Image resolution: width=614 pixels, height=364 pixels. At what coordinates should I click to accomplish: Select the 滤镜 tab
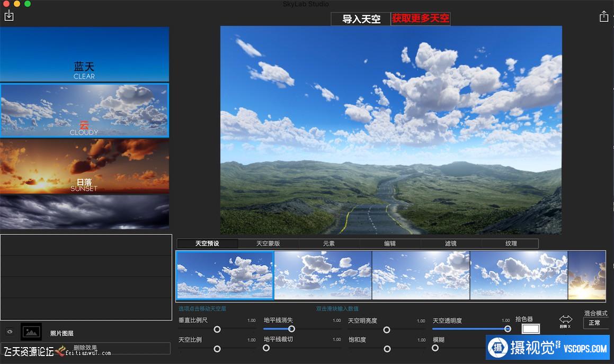coord(451,243)
